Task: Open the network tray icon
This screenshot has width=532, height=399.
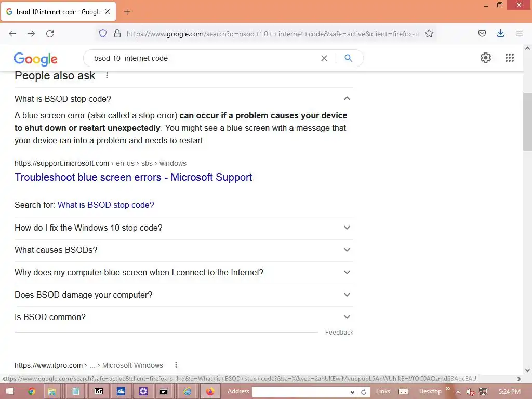Action: 483,392
